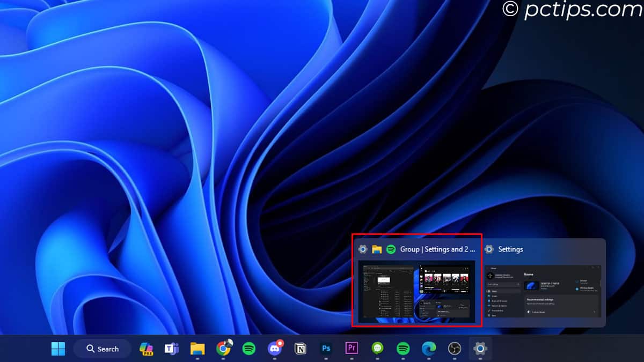Open Google Chrome

pos(222,349)
